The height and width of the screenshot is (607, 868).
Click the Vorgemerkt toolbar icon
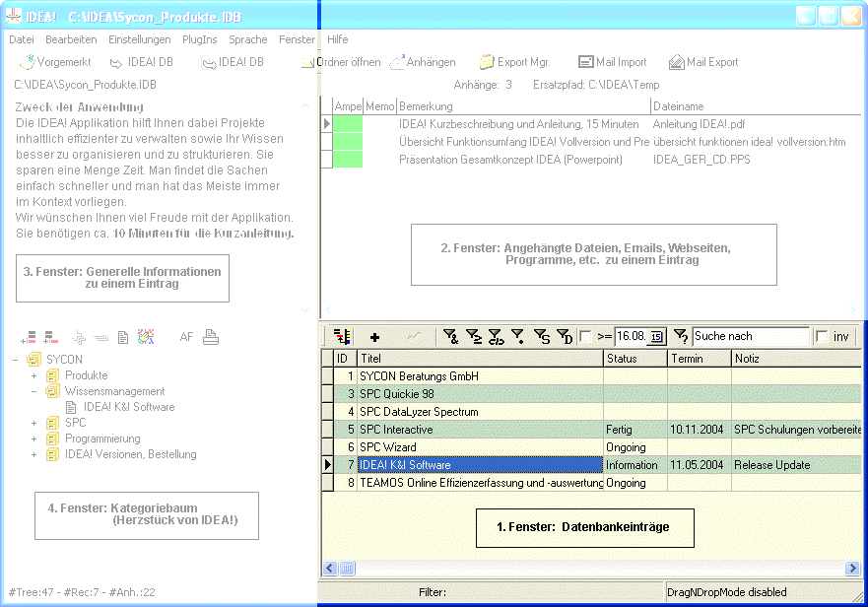click(27, 62)
